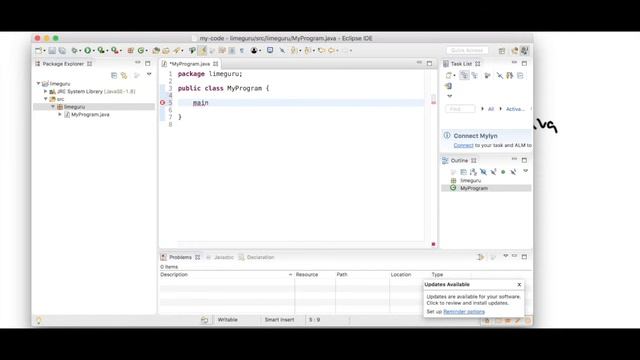Viewport: 640px width, 360px height.
Task: Expand the JRE System Library node
Action: pos(46,91)
